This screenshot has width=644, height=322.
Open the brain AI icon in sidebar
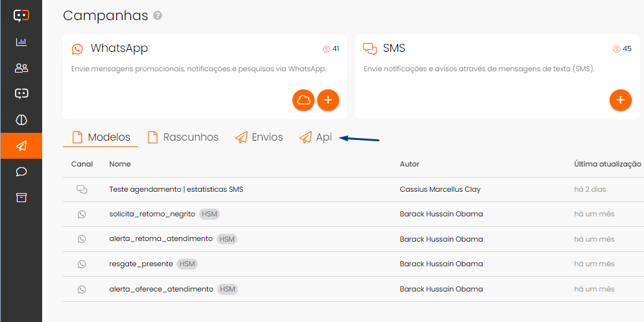21,120
